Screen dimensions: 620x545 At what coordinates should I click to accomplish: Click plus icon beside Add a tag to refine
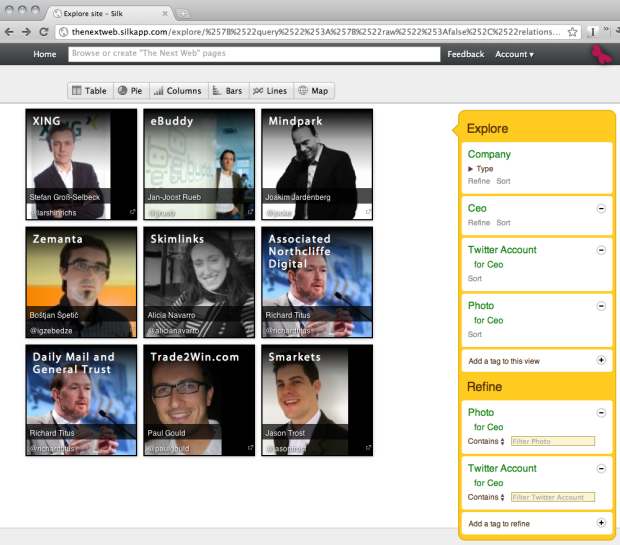(x=601, y=523)
